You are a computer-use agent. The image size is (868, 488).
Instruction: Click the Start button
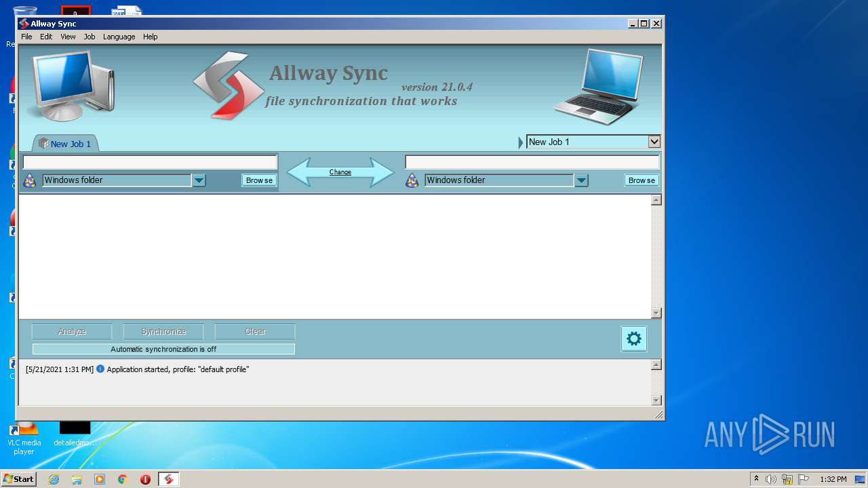[x=18, y=479]
